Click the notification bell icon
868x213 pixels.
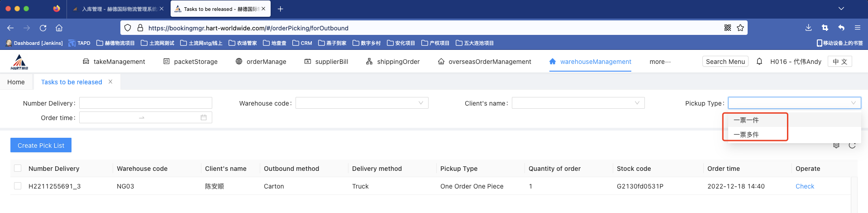pyautogui.click(x=759, y=62)
